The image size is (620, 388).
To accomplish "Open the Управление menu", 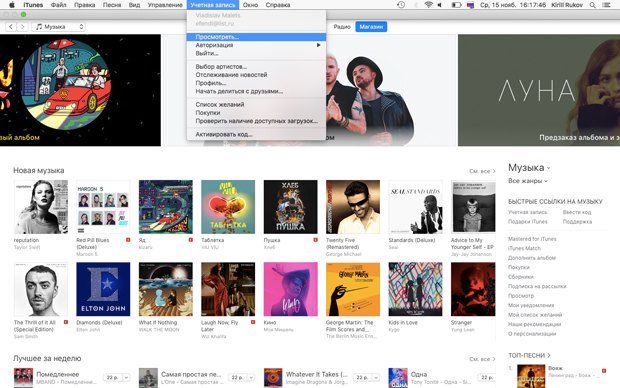I will click(165, 5).
